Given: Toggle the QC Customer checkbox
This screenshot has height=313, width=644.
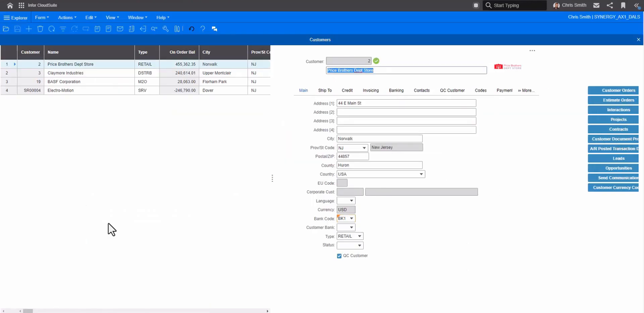Looking at the screenshot, I should pos(339,256).
